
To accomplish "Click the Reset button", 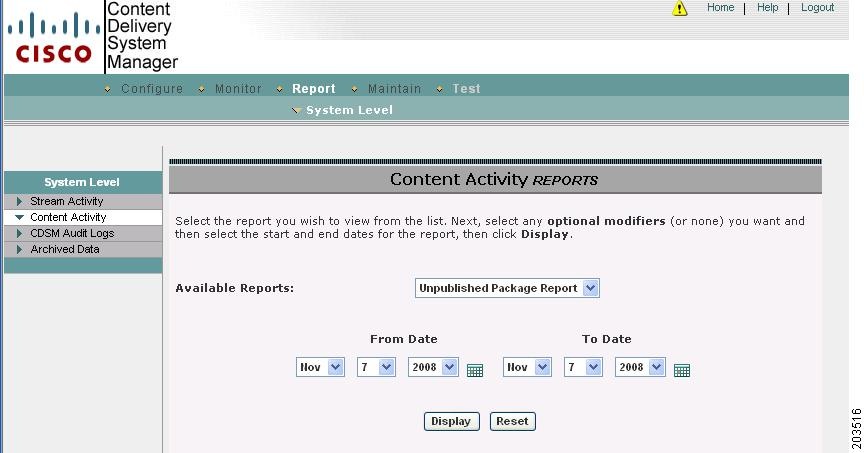I will tap(512, 422).
